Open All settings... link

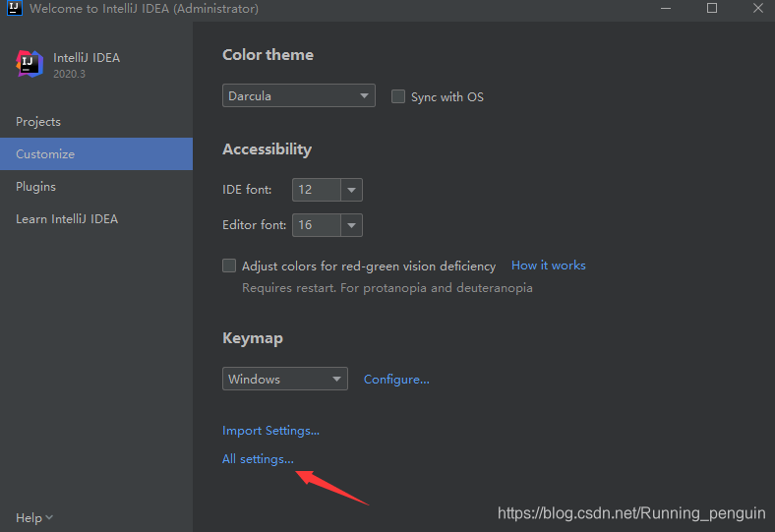click(258, 459)
